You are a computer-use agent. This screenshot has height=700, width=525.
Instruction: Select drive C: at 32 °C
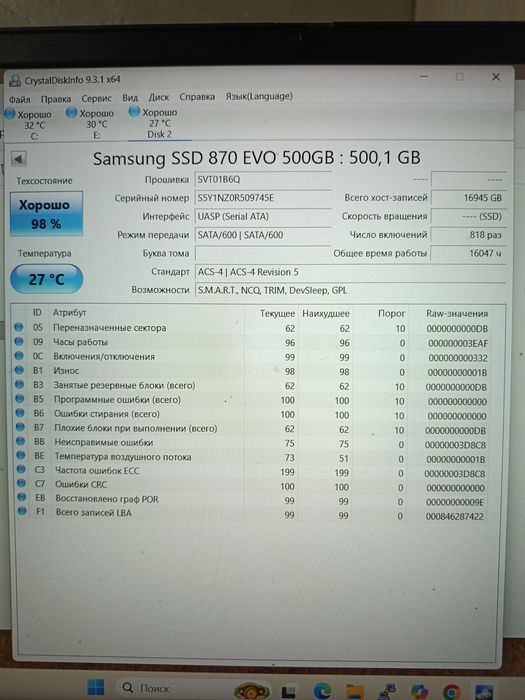click(29, 125)
